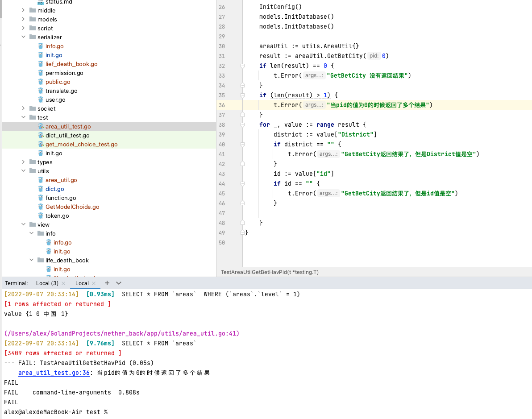Image resolution: width=532 pixels, height=419 pixels.
Task: Toggle the fold marker at line 44
Action: click(242, 183)
